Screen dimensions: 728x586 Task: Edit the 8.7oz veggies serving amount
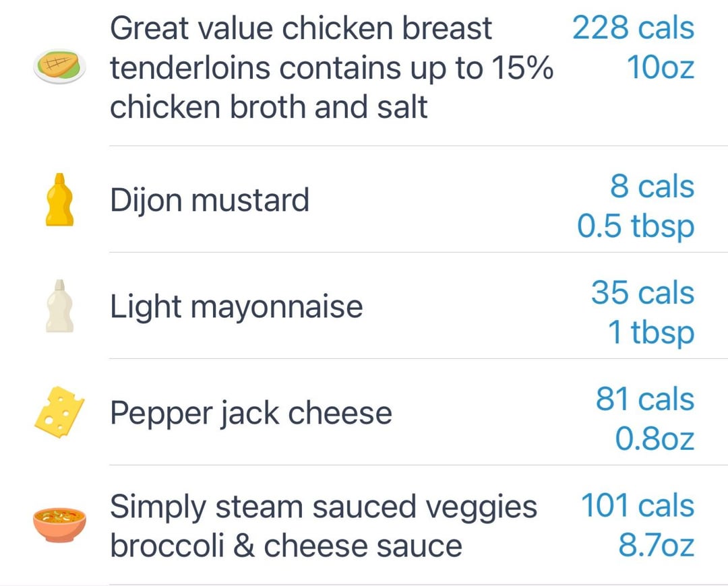(x=657, y=545)
